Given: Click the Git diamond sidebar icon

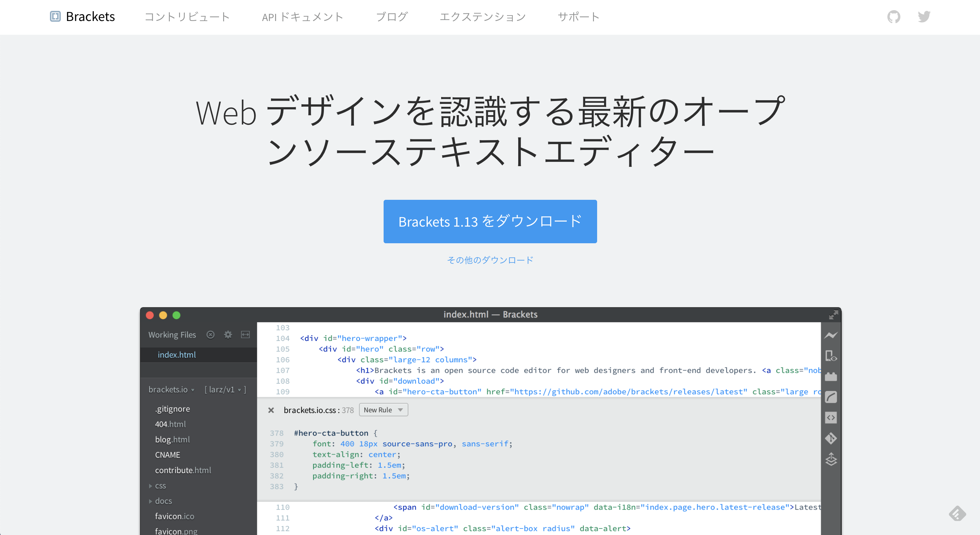Looking at the screenshot, I should [x=831, y=438].
